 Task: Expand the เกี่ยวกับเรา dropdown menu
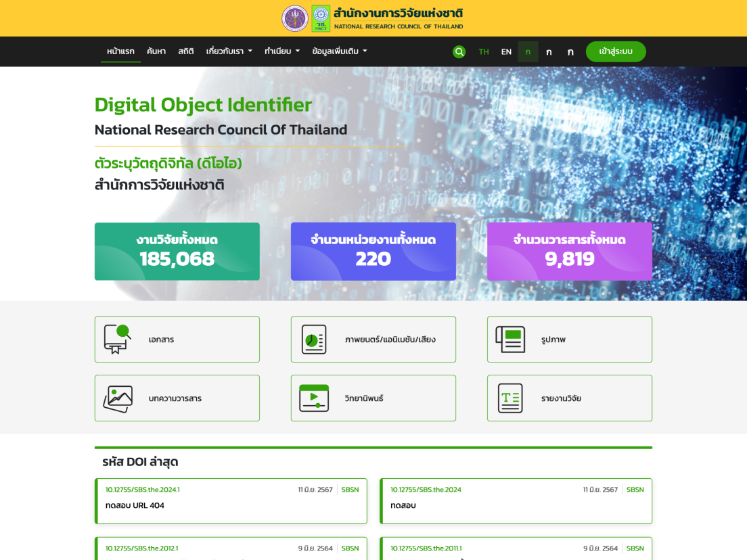(x=229, y=51)
